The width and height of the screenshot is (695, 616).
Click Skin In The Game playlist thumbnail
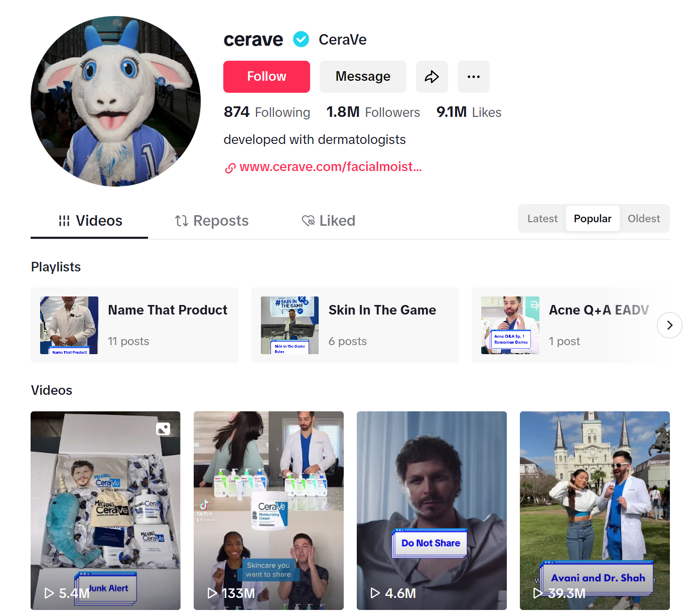pyautogui.click(x=290, y=325)
